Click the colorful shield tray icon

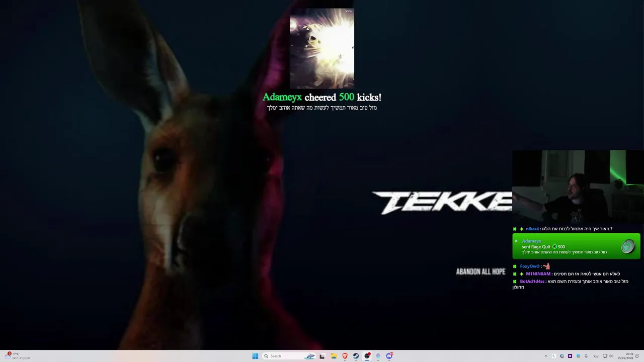pos(578,356)
